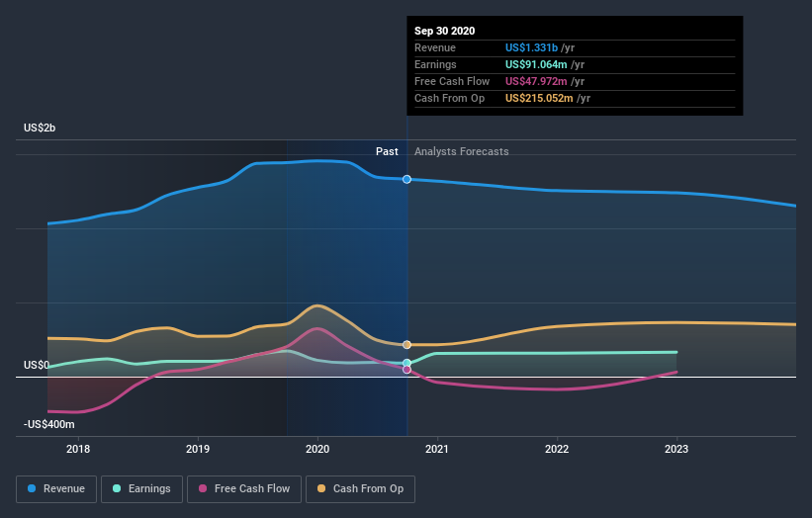Click the 2021 x-axis label

pyautogui.click(x=437, y=449)
